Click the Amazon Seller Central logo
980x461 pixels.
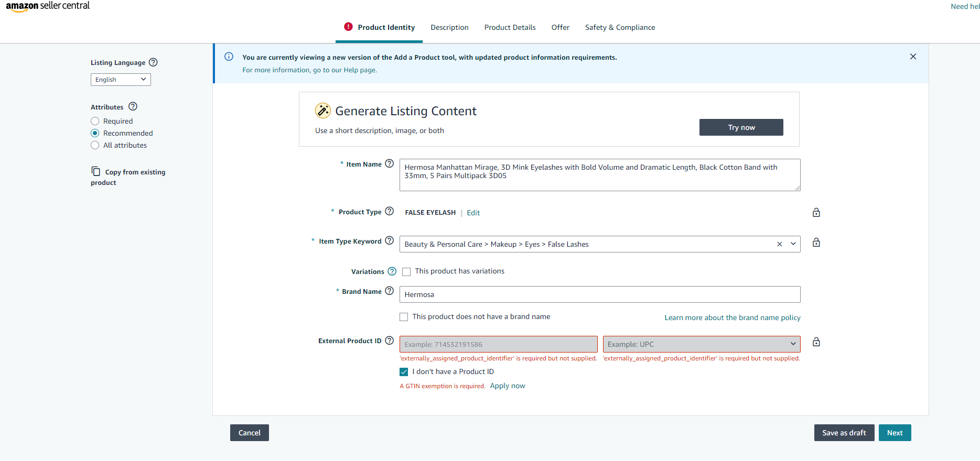point(48,6)
